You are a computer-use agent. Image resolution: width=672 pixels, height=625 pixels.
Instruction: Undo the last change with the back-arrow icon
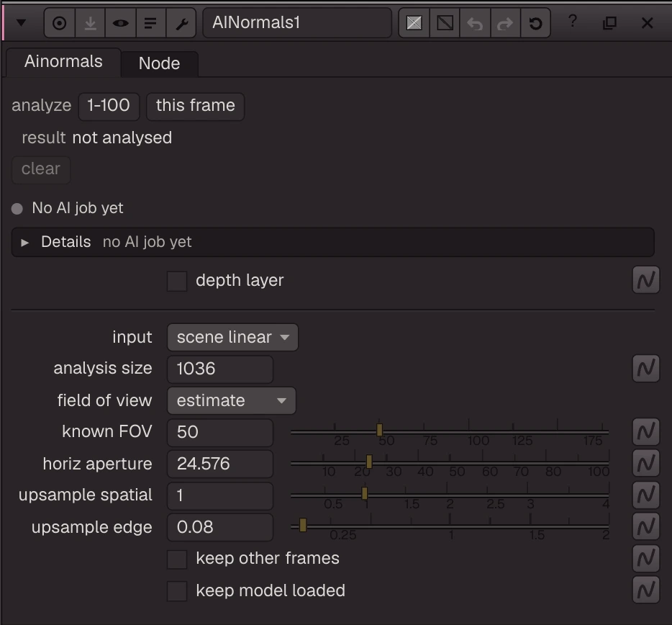(475, 23)
